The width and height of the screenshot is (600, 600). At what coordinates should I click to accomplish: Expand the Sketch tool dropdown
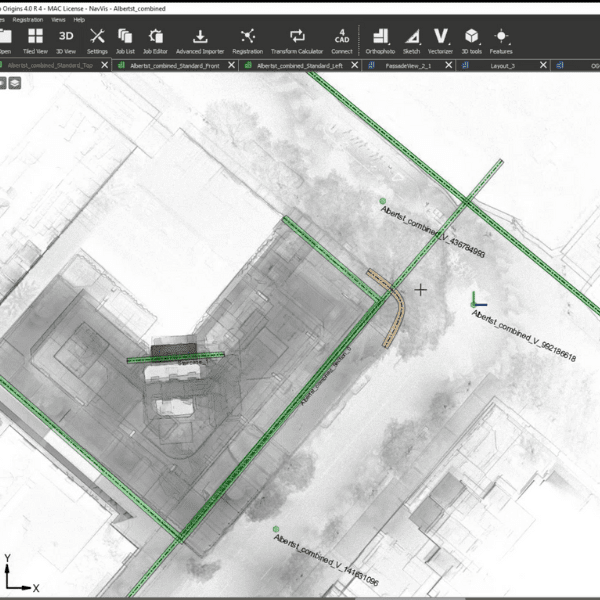411,39
